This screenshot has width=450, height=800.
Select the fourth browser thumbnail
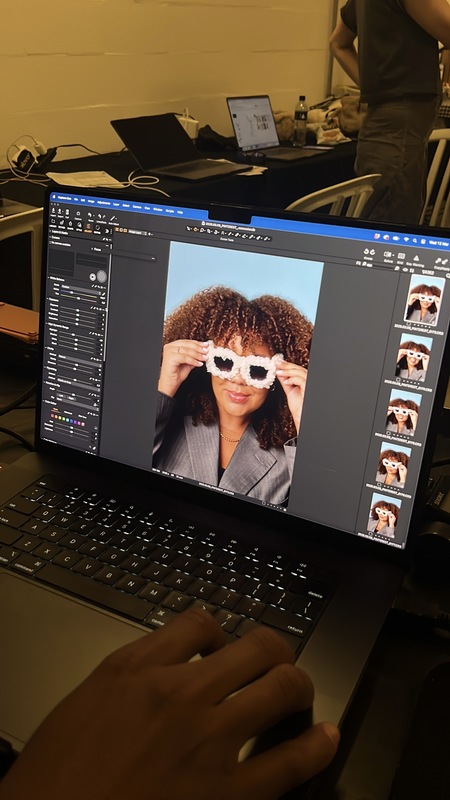tap(393, 463)
